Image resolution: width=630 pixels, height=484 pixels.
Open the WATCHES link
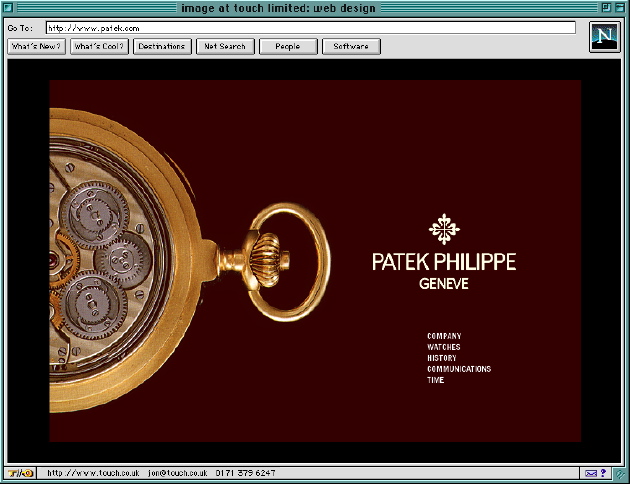[x=444, y=347]
